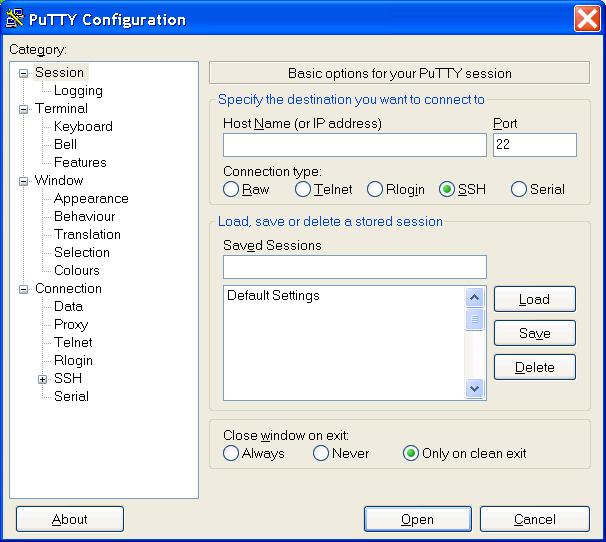606x542 pixels.
Task: Open the Window category
Action: click(59, 180)
